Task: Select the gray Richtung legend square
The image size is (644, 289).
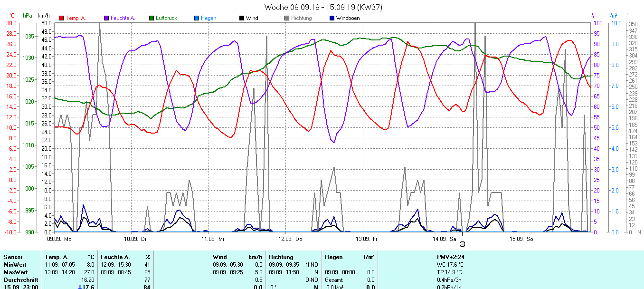Action: click(x=287, y=18)
